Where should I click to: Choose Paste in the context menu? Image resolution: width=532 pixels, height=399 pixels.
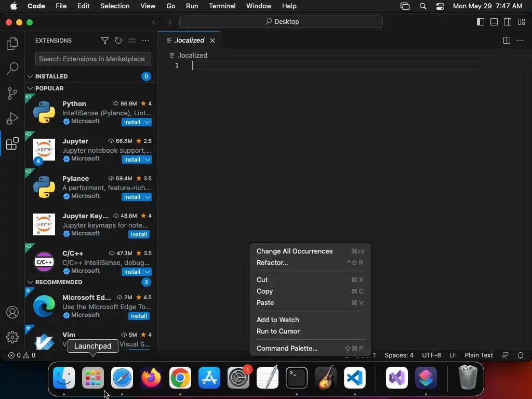[x=310, y=303]
